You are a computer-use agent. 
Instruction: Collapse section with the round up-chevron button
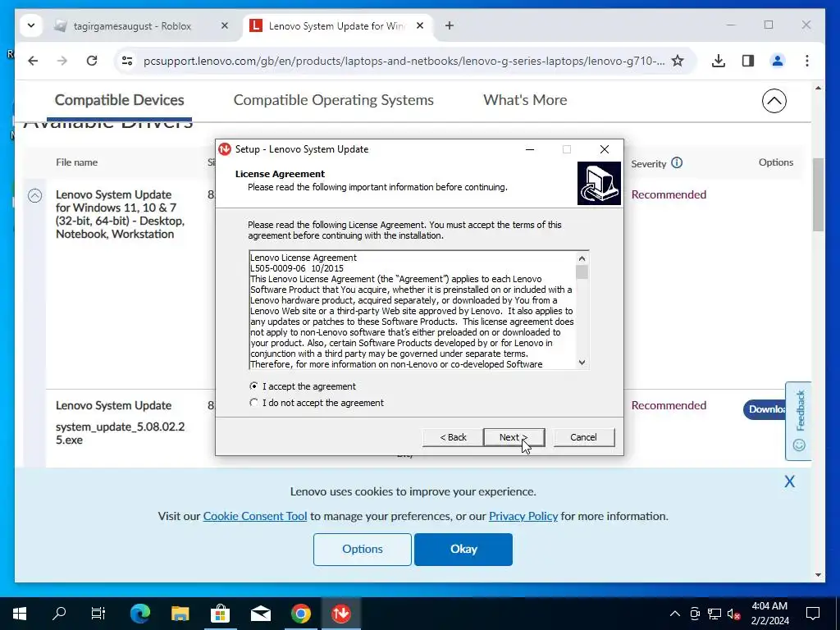coord(774,101)
